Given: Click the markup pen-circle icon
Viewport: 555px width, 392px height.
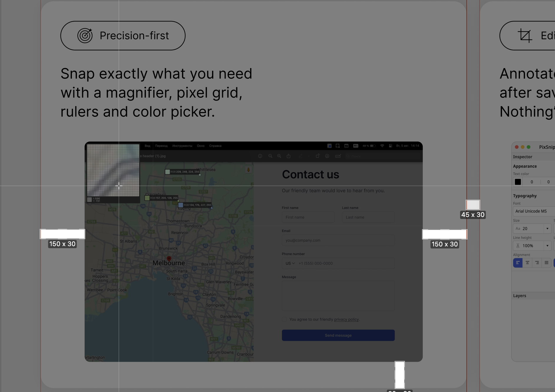Looking at the screenshot, I should pyautogui.click(x=327, y=156).
